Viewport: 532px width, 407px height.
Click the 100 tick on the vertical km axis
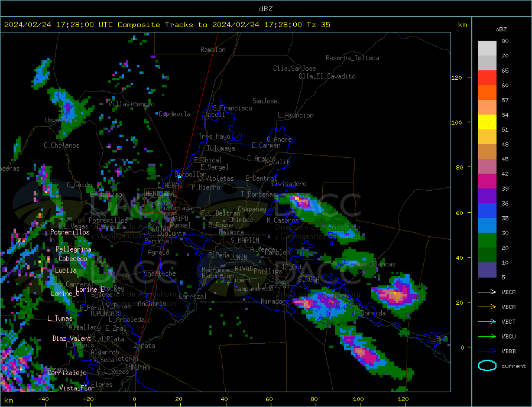456,122
